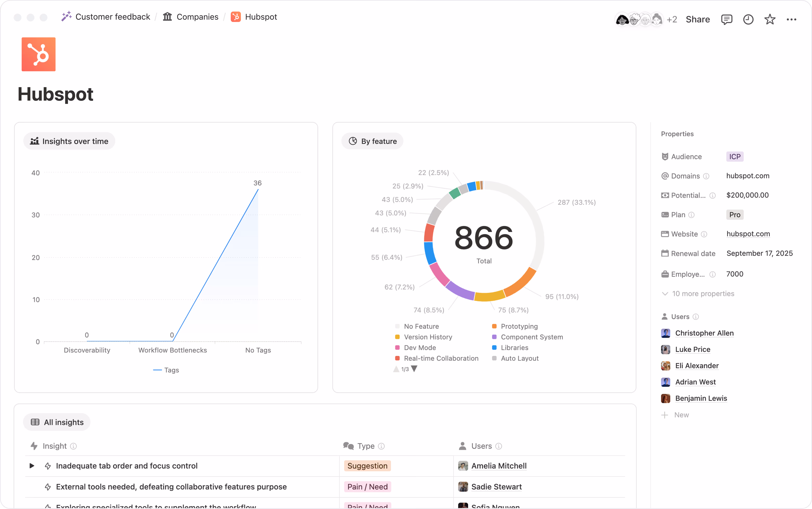Click Eli Alexander's avatar

pyautogui.click(x=665, y=366)
